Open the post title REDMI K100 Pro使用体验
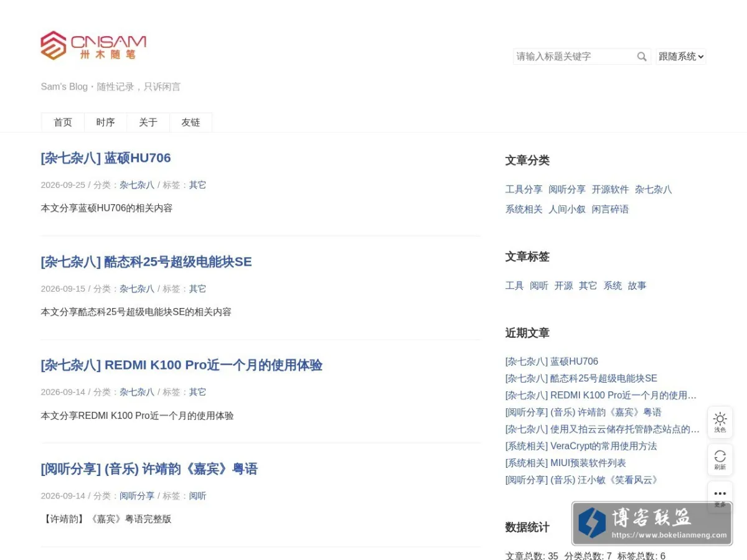This screenshot has height=560, width=747. (x=182, y=365)
